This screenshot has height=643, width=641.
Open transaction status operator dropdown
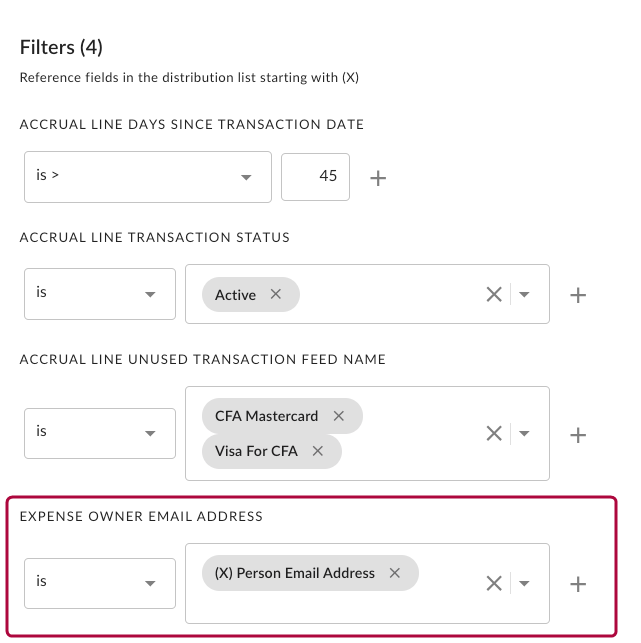coord(100,294)
